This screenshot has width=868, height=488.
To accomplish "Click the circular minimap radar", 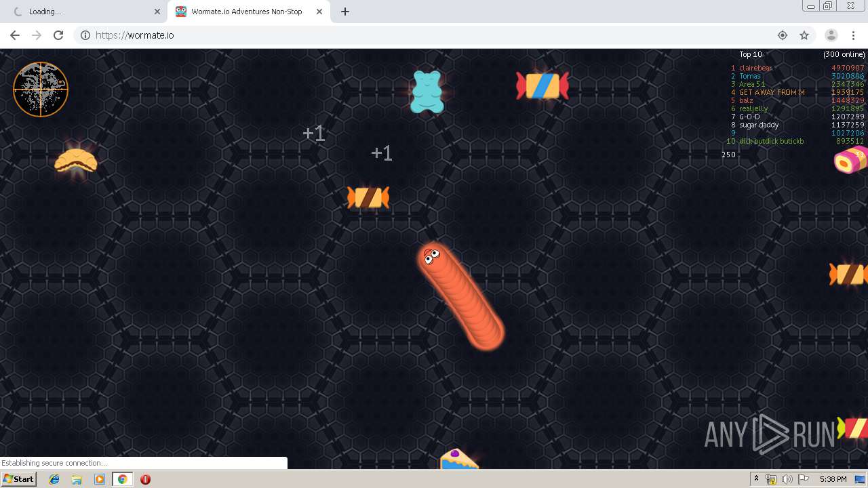I will [x=41, y=89].
